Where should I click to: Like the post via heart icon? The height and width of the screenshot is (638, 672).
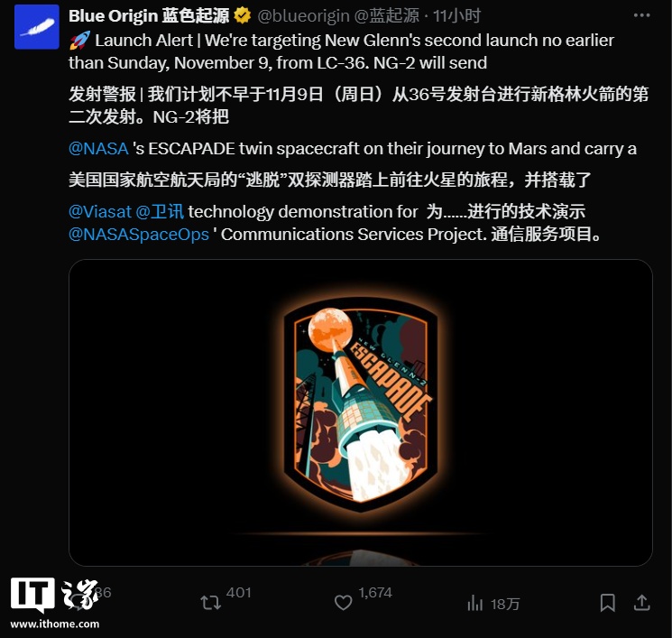coord(343,603)
